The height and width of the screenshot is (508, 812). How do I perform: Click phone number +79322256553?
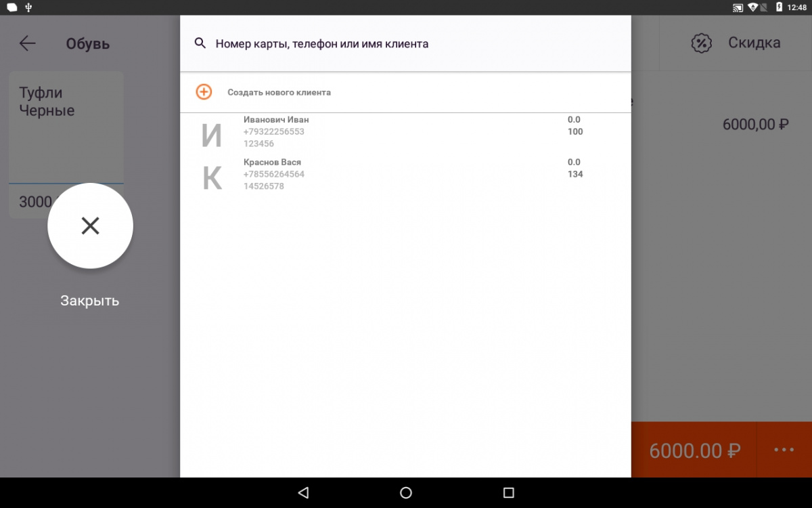point(274,131)
